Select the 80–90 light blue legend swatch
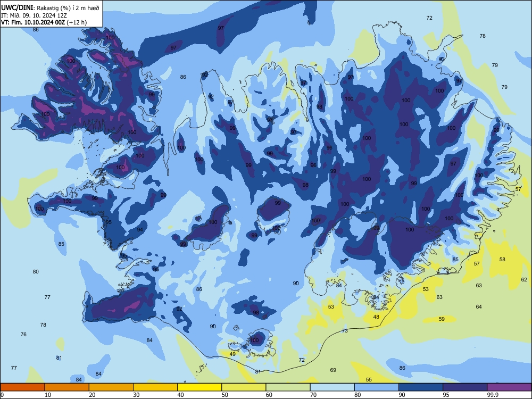The image size is (532, 399). 377,387
